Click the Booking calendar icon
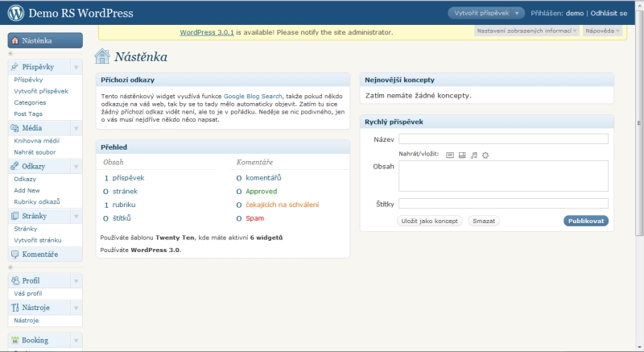Viewport: 644px width, 352px height. tap(14, 340)
